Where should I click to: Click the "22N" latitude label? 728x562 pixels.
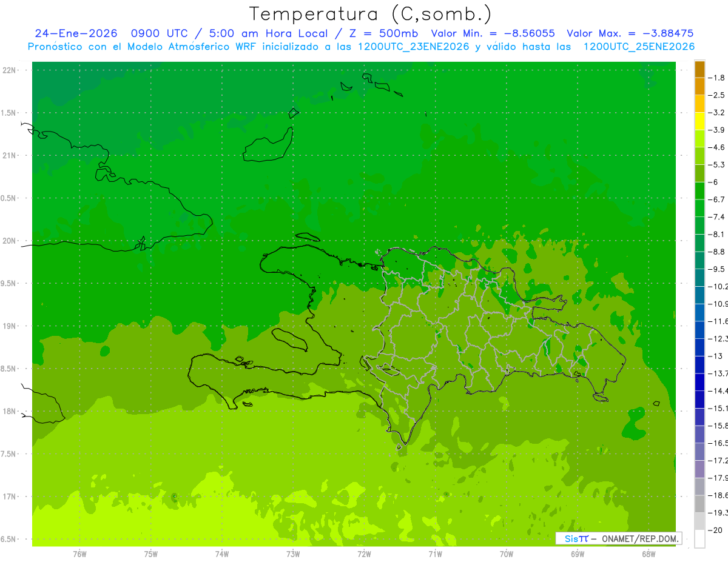[x=9, y=70]
